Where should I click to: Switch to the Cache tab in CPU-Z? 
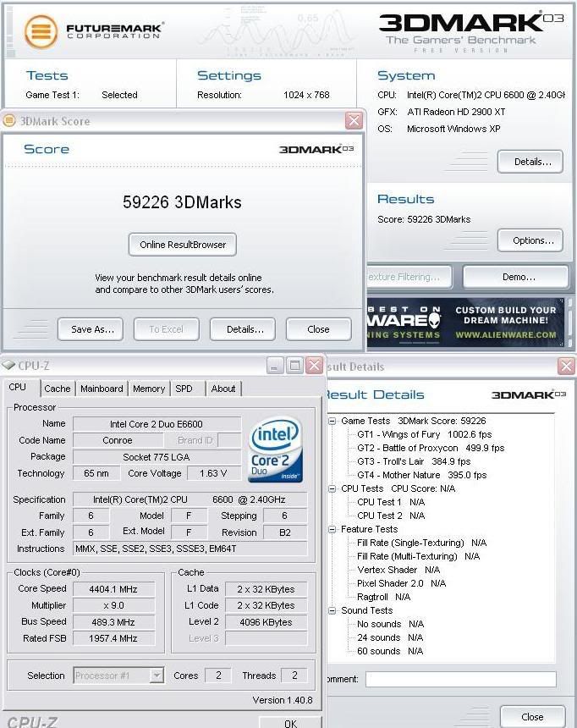pos(57,389)
